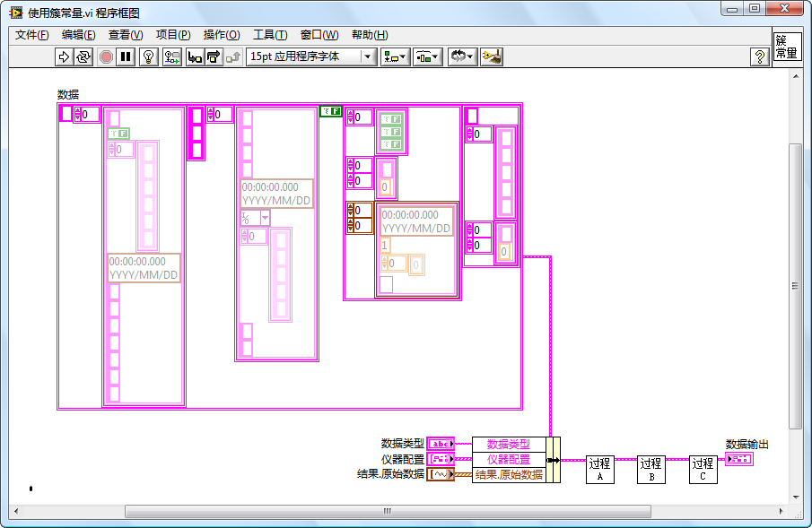Toggle the green boolean constant beside the third array

[331, 111]
